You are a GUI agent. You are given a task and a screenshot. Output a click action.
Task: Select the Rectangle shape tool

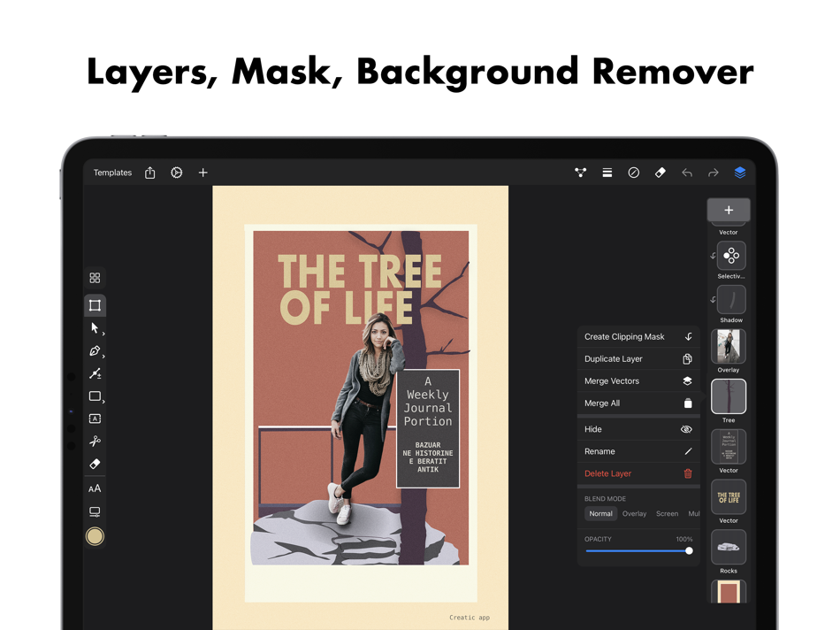click(x=95, y=396)
